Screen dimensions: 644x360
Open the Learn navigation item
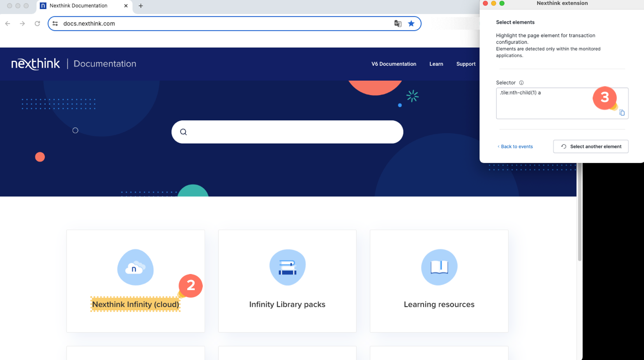tap(436, 64)
